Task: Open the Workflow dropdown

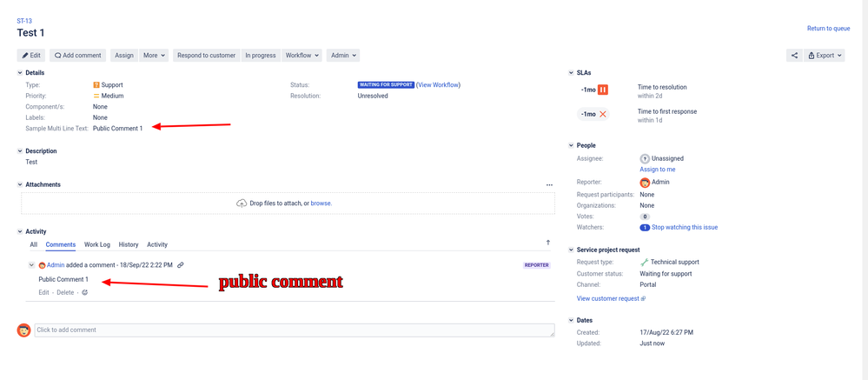Action: [301, 56]
